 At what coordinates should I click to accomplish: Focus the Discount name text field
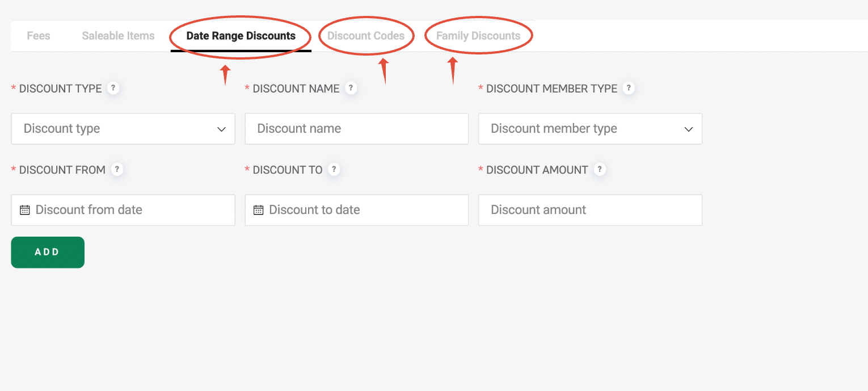(x=357, y=129)
